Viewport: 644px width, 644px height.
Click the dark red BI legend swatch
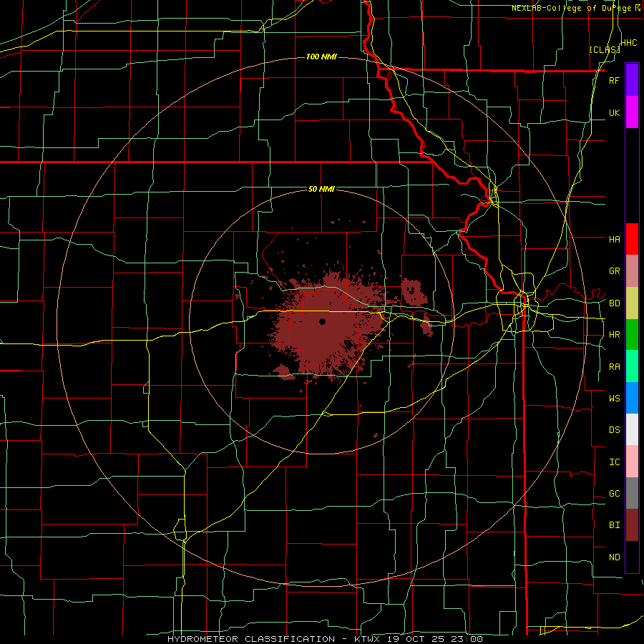pos(632,525)
